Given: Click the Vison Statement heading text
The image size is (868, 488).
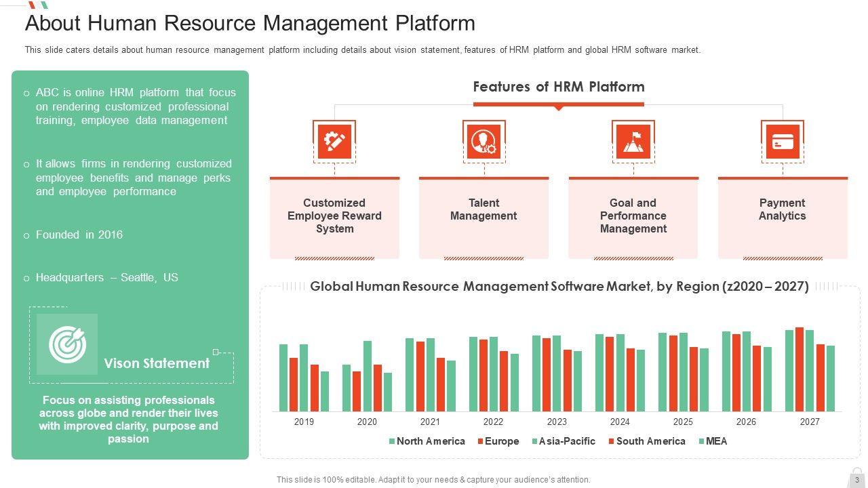Looking at the screenshot, I should click(x=157, y=363).
